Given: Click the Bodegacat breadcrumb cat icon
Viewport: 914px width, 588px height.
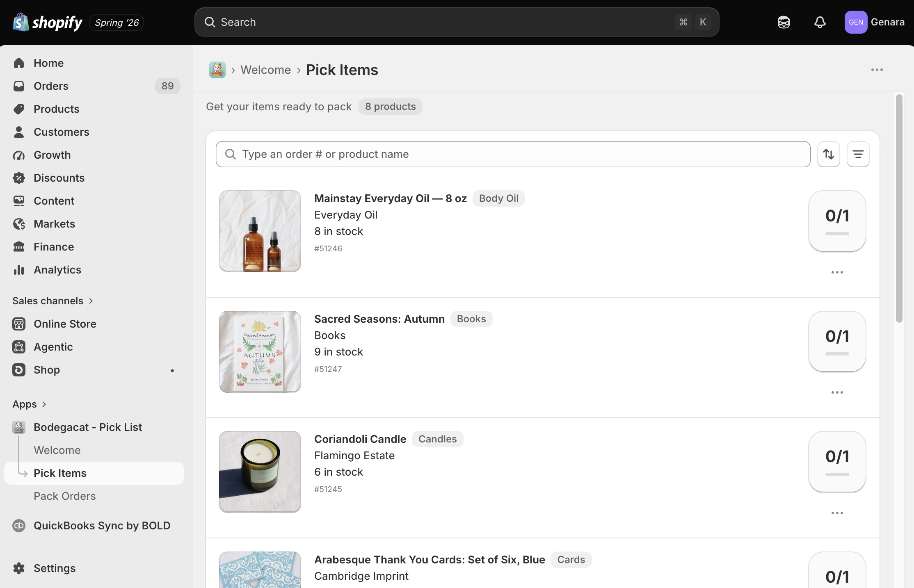Looking at the screenshot, I should 217,70.
